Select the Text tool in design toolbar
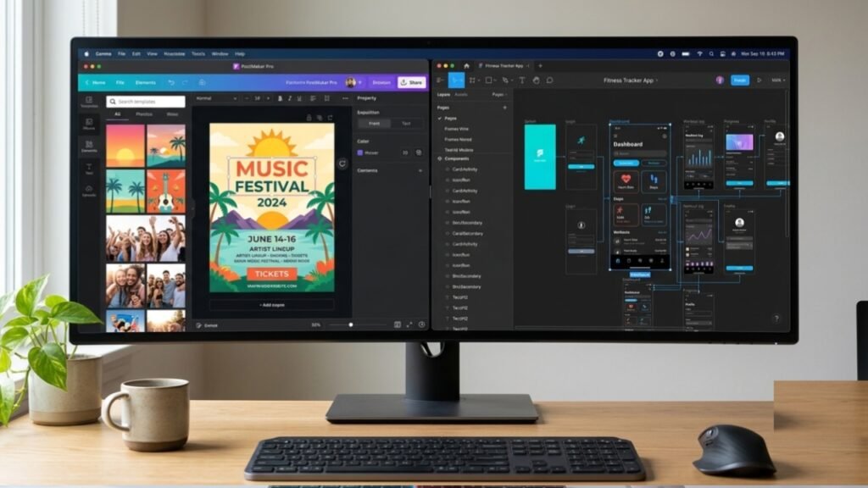 click(521, 80)
